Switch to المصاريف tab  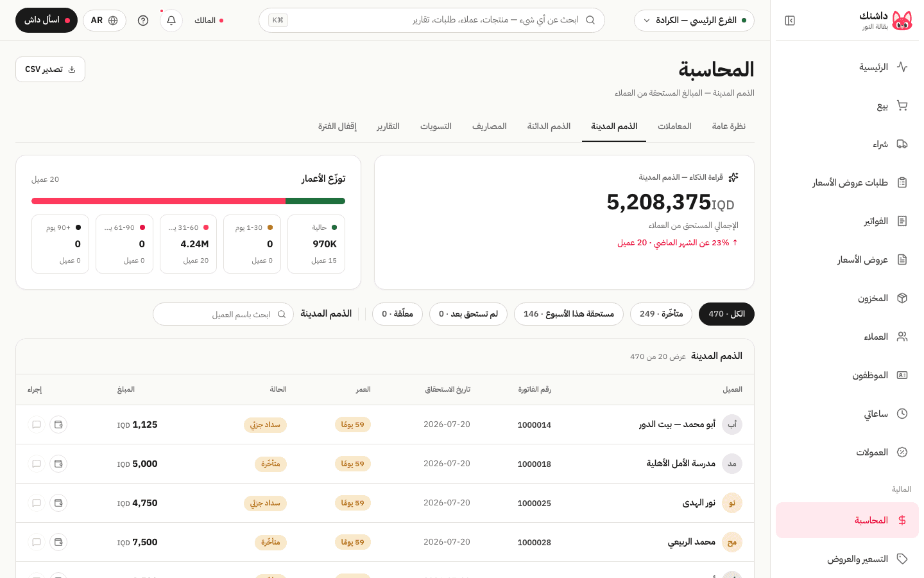click(490, 127)
